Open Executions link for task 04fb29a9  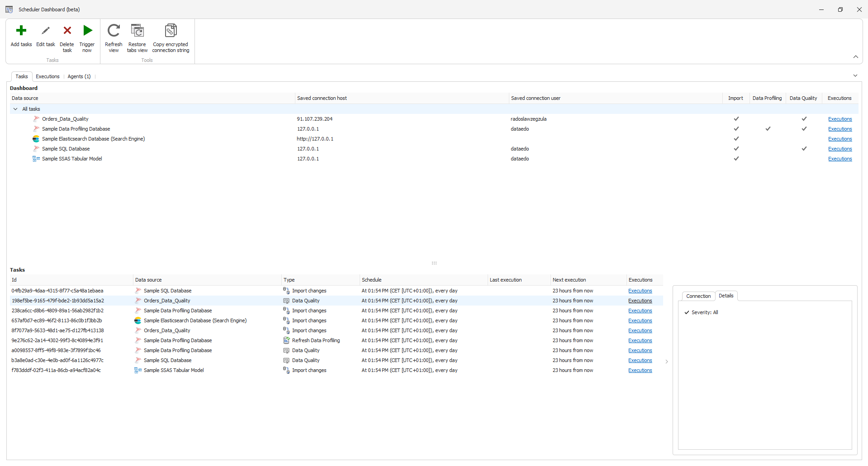tap(640, 291)
